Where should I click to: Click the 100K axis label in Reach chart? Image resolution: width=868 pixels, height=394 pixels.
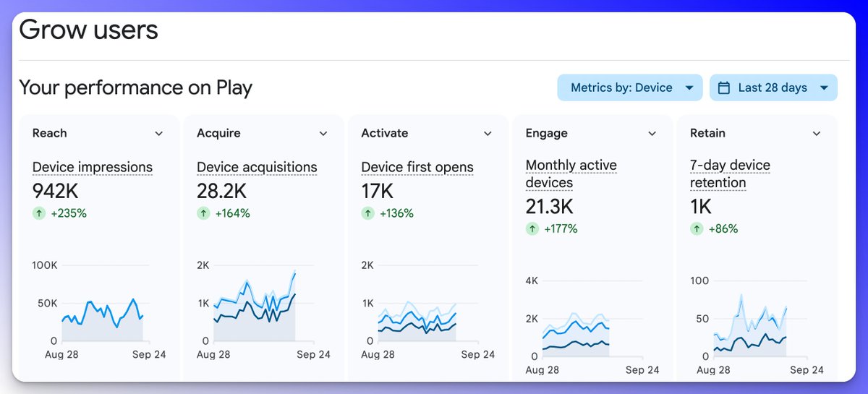click(45, 265)
